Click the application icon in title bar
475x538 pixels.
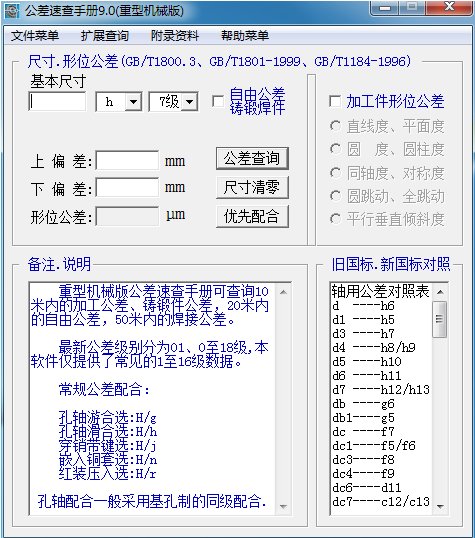tap(12, 11)
